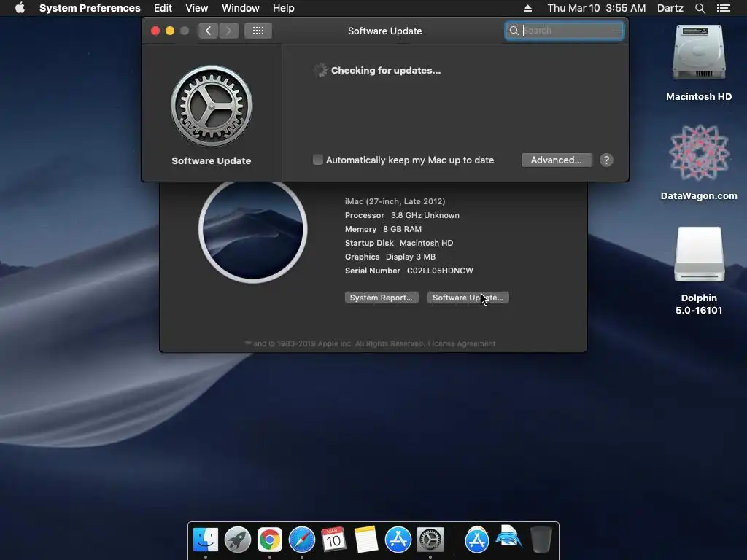
Task: Click the macOS Mojave circular image
Action: pos(253,230)
